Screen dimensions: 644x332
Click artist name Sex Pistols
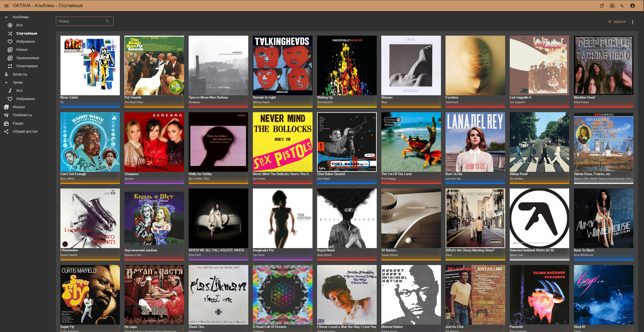click(x=259, y=179)
